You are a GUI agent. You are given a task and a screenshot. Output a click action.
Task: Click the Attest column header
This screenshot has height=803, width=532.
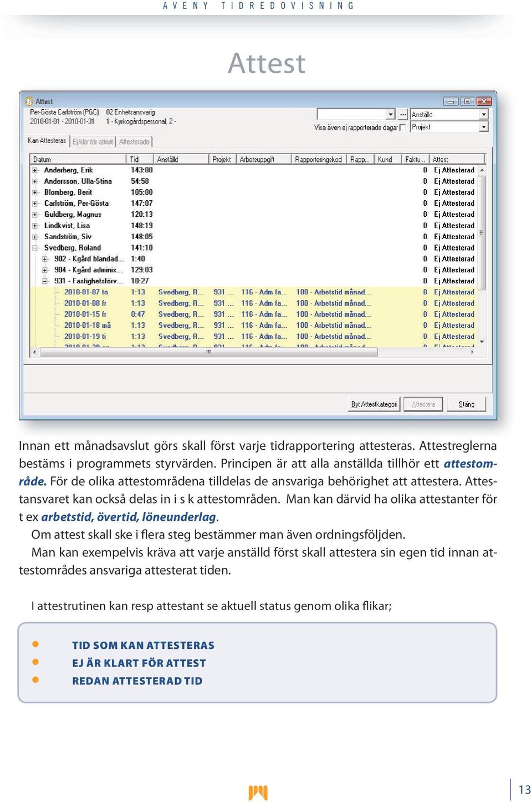(x=457, y=159)
